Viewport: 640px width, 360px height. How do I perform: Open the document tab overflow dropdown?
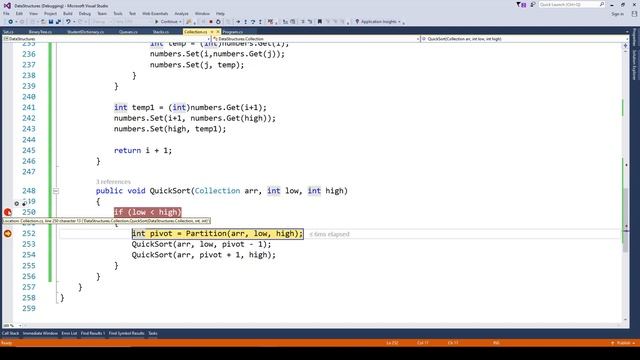pos(627,32)
